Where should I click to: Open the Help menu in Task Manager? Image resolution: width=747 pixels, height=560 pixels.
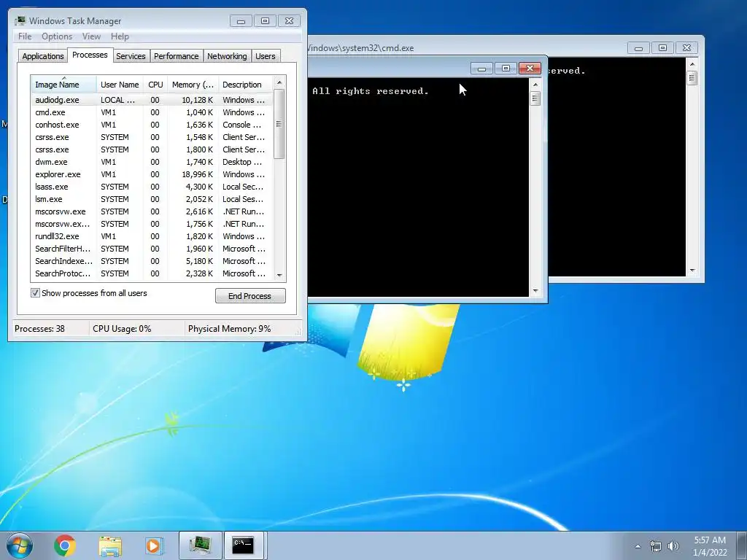click(120, 36)
